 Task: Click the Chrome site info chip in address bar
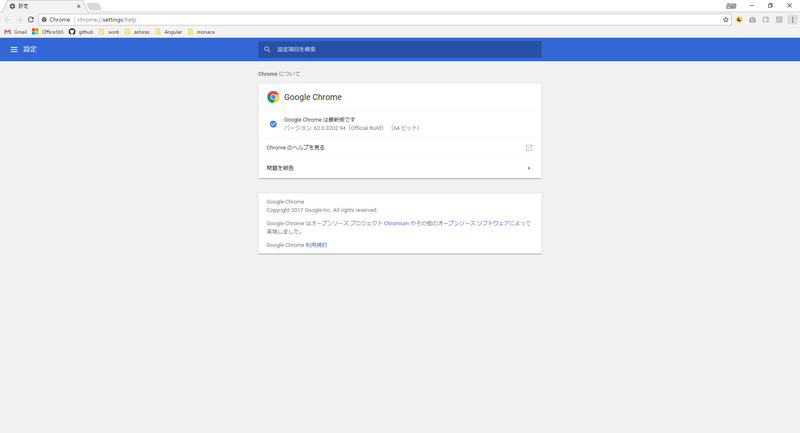coord(56,20)
